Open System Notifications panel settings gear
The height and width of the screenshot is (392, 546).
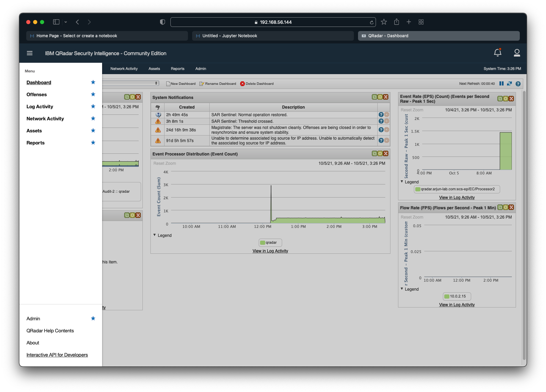click(x=380, y=97)
